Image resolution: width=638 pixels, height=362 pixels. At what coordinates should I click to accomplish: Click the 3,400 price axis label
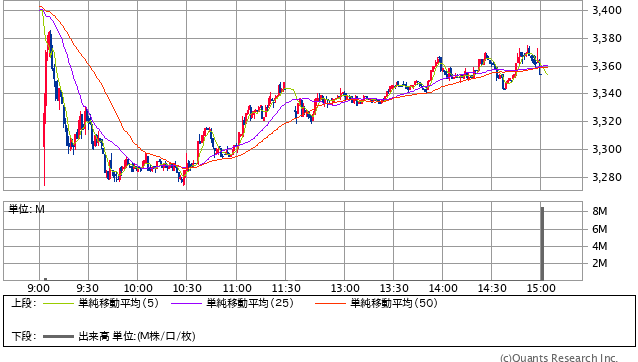point(607,10)
